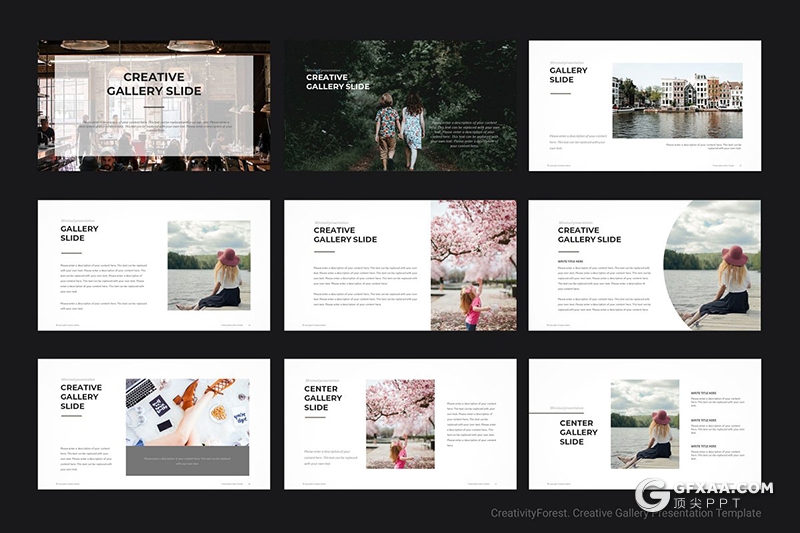Click the GFXAA circular G logo

(655, 495)
